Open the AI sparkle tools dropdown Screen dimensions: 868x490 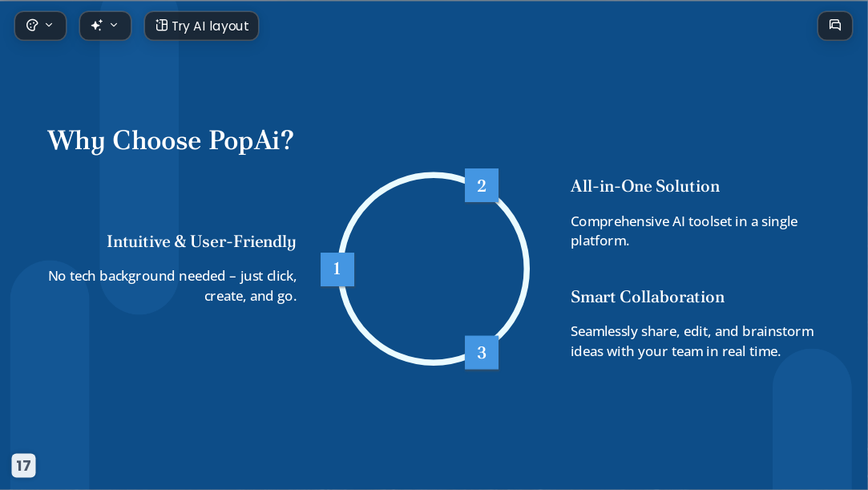tap(105, 26)
